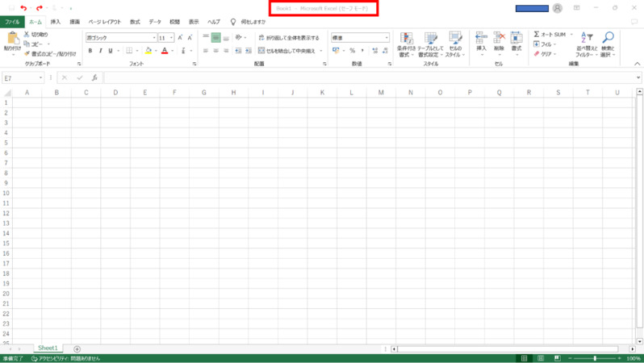This screenshot has height=363, width=644.
Task: Click Merge & Center (セルを結合して中央揃え)
Action: [286, 51]
